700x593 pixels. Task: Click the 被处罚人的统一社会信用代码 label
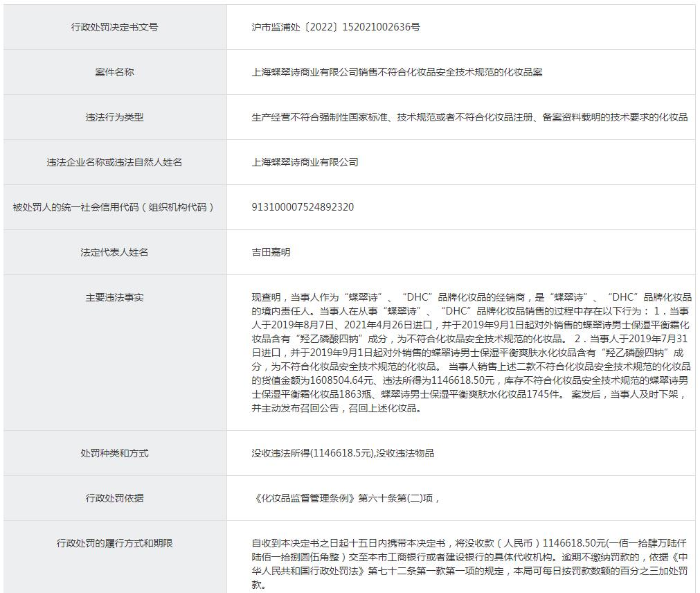(114, 207)
